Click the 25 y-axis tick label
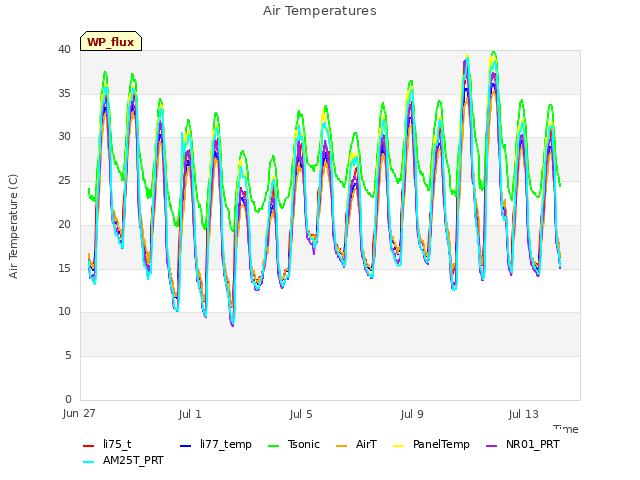Screen dimensions: 640x480 (x=64, y=180)
